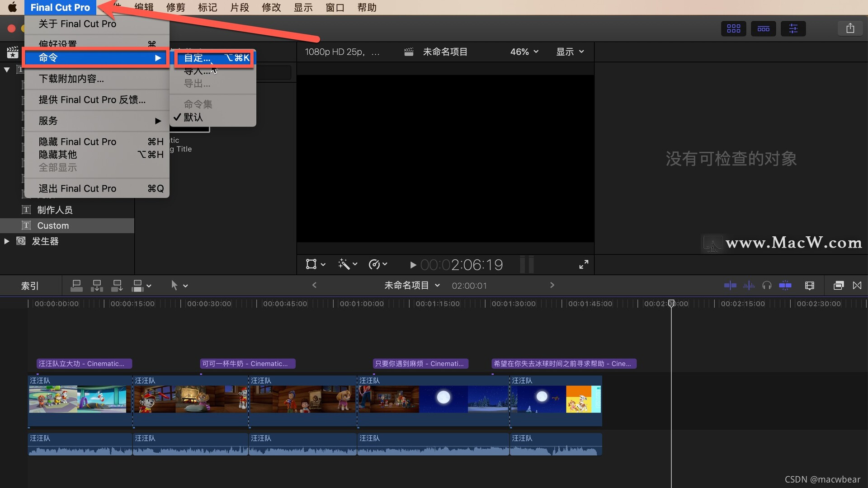Click the timeline playhead marker
This screenshot has height=488, width=868.
click(x=671, y=303)
